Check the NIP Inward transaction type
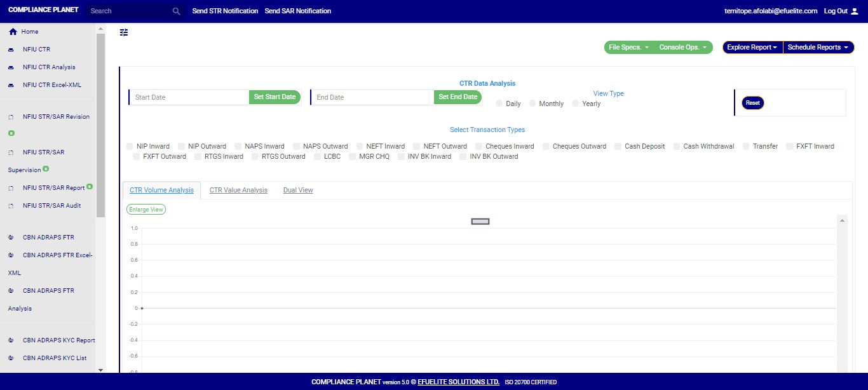Viewport: 868px width, 390px height. (130, 146)
